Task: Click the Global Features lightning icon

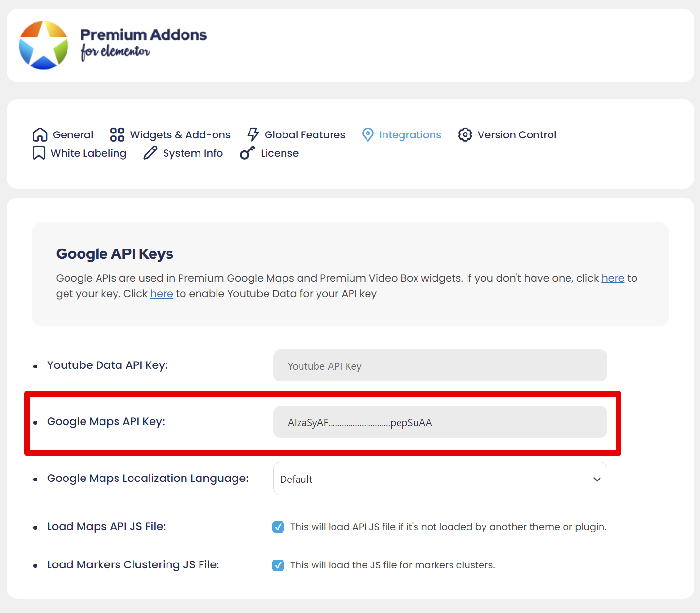Action: coord(253,134)
